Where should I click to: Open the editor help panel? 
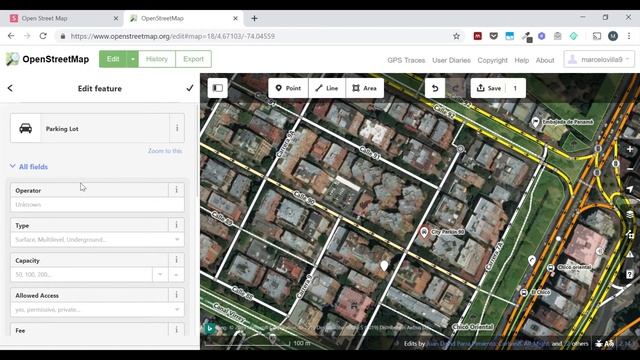[x=630, y=274]
